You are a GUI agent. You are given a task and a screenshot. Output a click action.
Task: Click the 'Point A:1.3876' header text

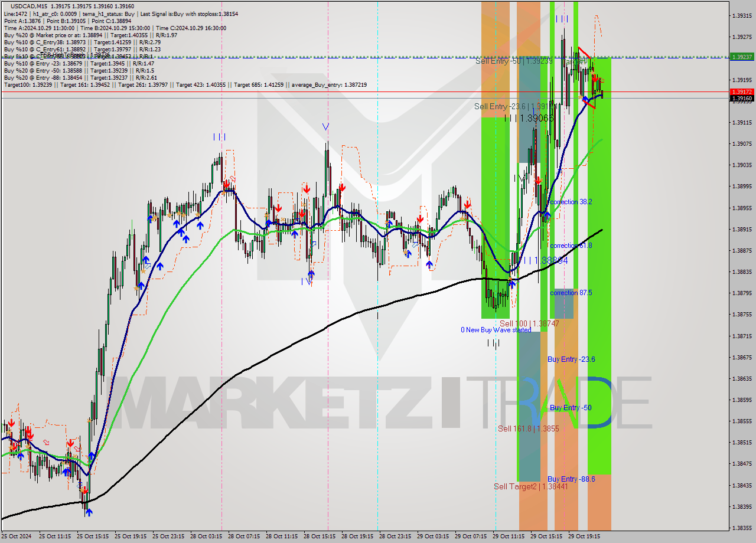tap(22, 21)
